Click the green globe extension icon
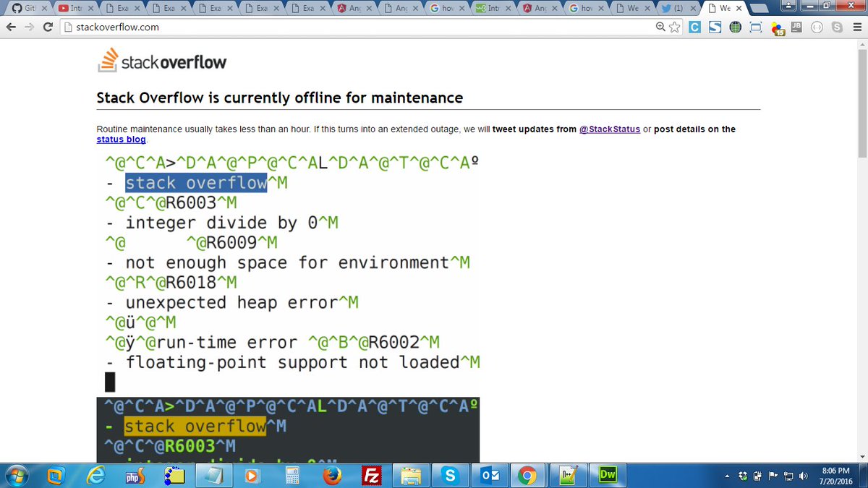 [736, 27]
